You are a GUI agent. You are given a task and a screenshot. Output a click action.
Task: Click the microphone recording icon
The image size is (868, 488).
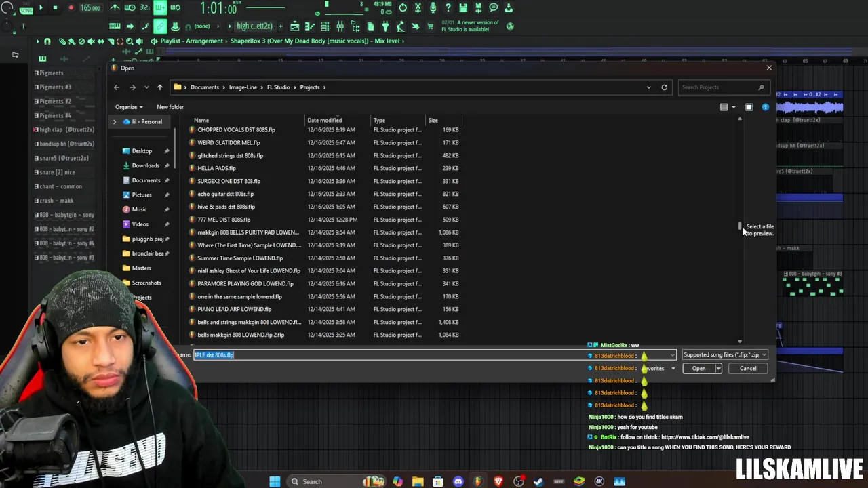(x=433, y=7)
